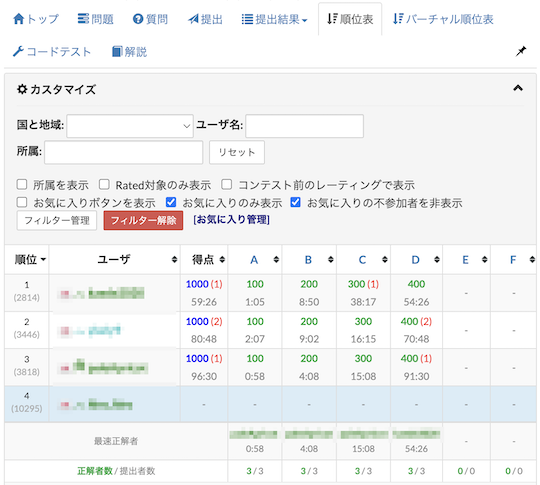Sort by 得点 column arrows
The image size is (540, 485).
click(x=222, y=260)
